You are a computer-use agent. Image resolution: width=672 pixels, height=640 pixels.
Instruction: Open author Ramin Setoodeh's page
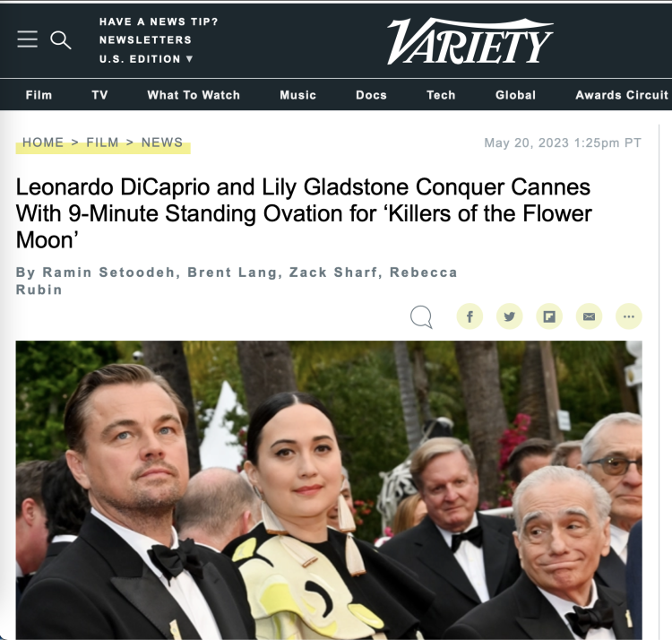pos(108,272)
